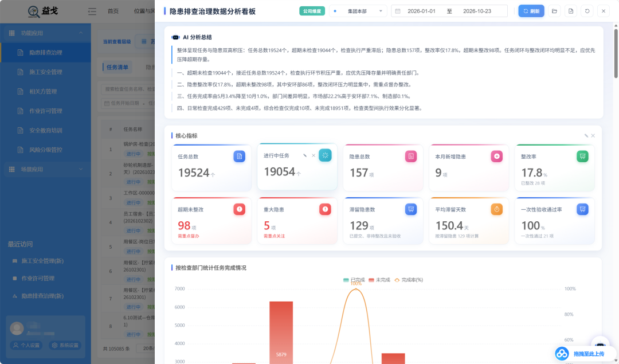
Task: Click the calendar icon in the date range
Action: (x=398, y=11)
